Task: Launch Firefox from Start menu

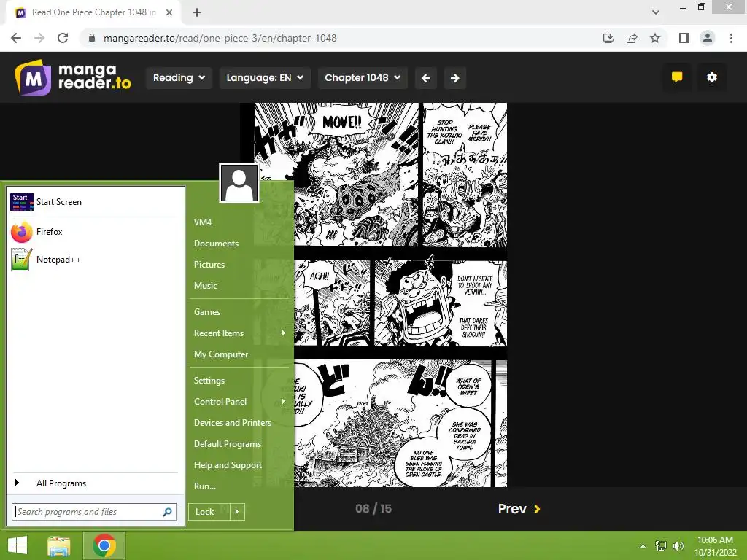Action: (x=94, y=232)
